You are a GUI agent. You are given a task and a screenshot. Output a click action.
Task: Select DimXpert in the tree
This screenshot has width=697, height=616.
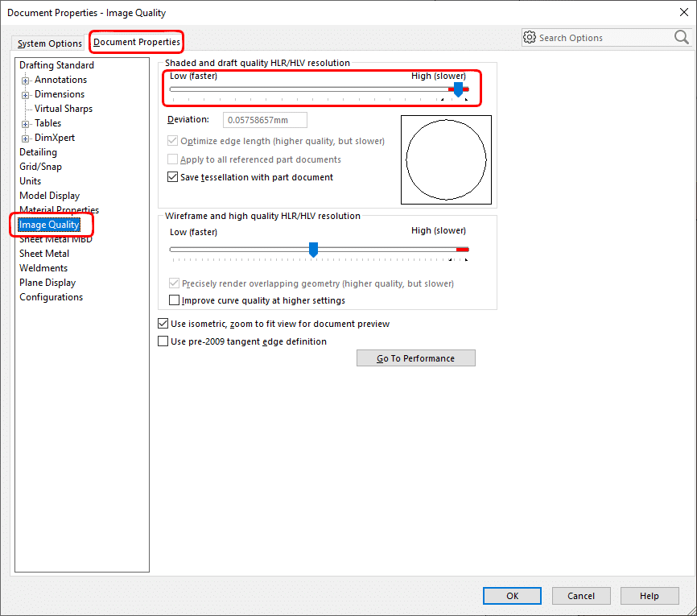(x=55, y=138)
